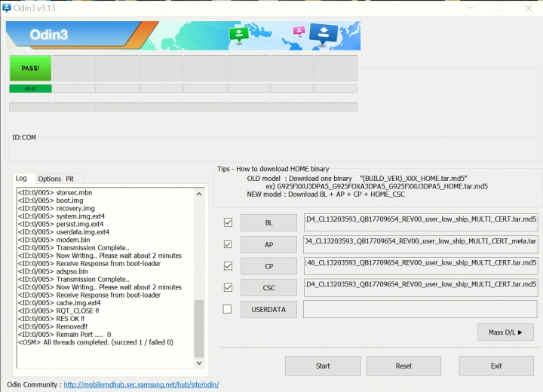
Task: Enable the USERDATA checkbox
Action: coord(228,309)
